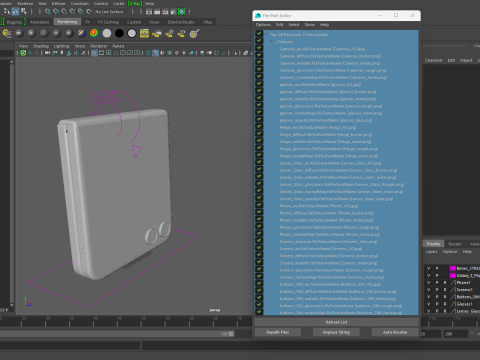Select the camera icon in viewport toolbar
The image size is (480, 360).
coord(47,53)
